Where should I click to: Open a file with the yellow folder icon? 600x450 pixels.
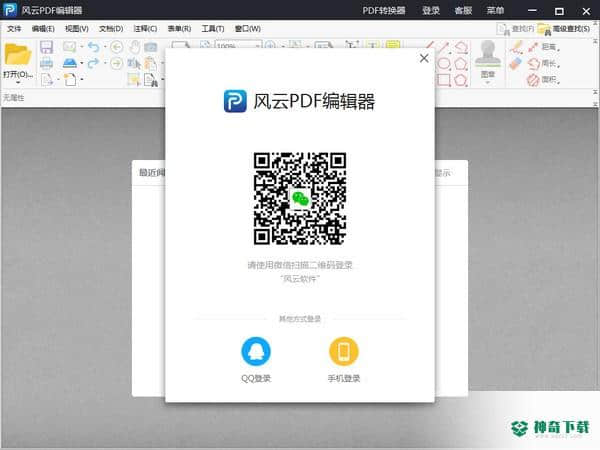(17, 54)
